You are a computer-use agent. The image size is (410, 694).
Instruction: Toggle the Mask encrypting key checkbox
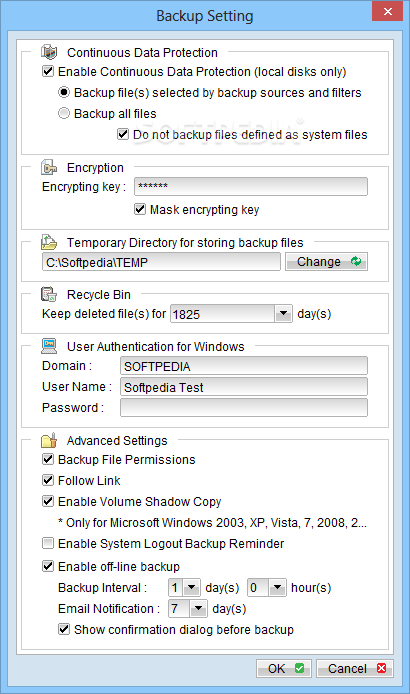140,209
